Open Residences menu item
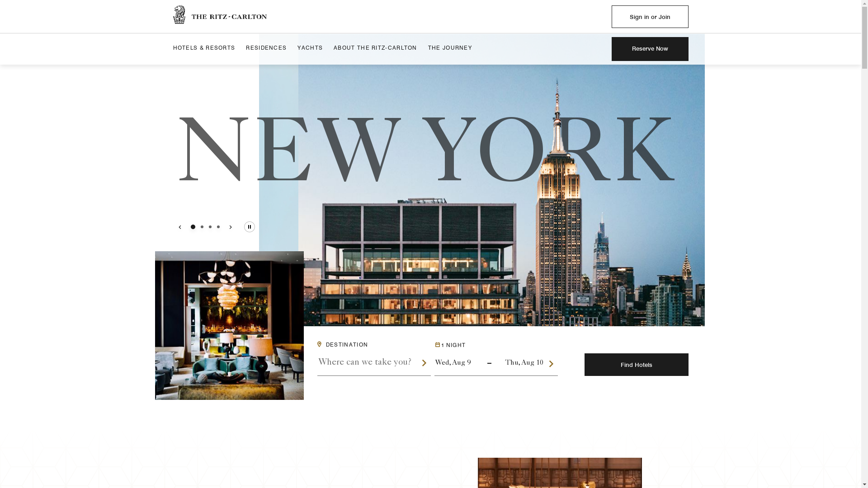The height and width of the screenshot is (488, 868). point(266,48)
